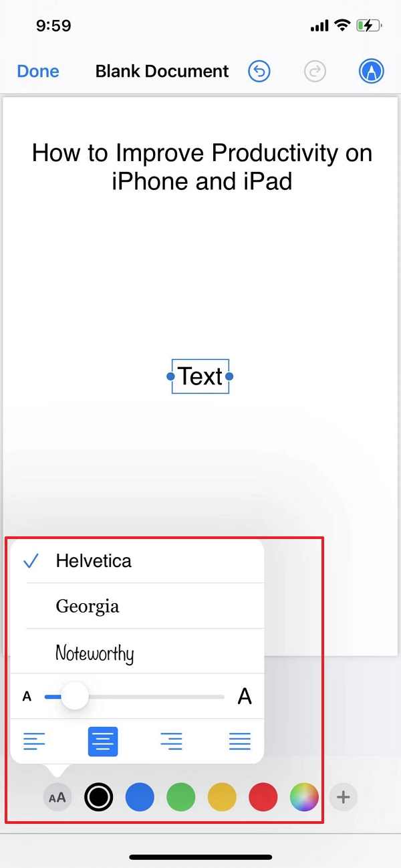Choose the black text color
The image size is (401, 868).
click(98, 796)
